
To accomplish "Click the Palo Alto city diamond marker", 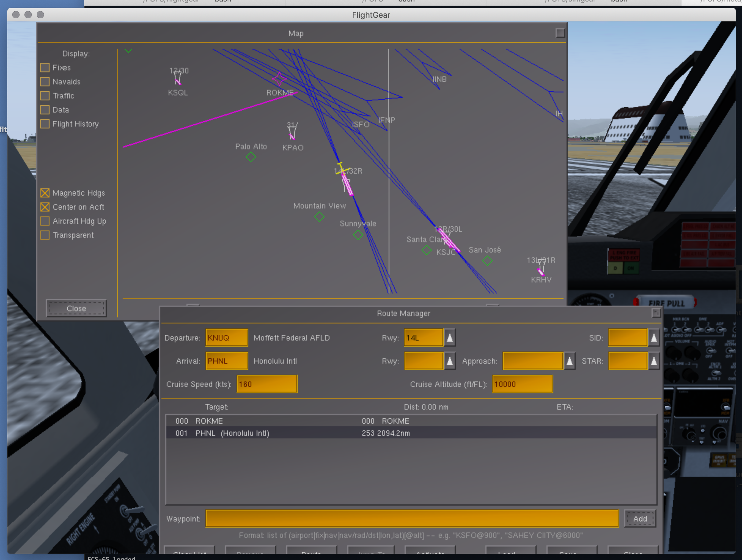I will (x=251, y=157).
